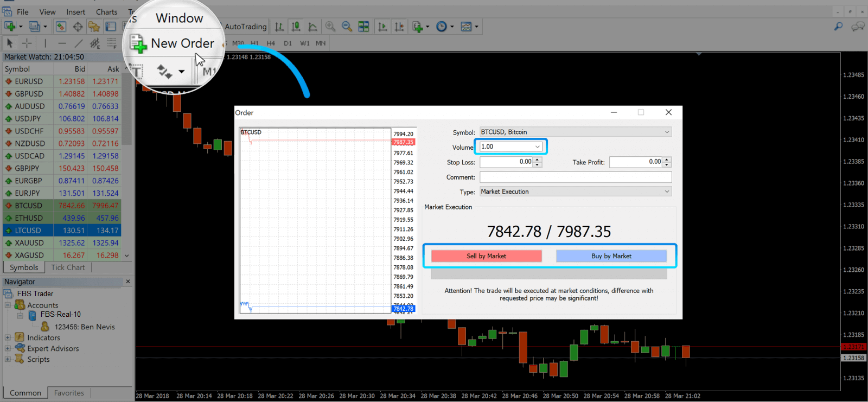
Task: Zoom in on the chart
Action: 330,27
